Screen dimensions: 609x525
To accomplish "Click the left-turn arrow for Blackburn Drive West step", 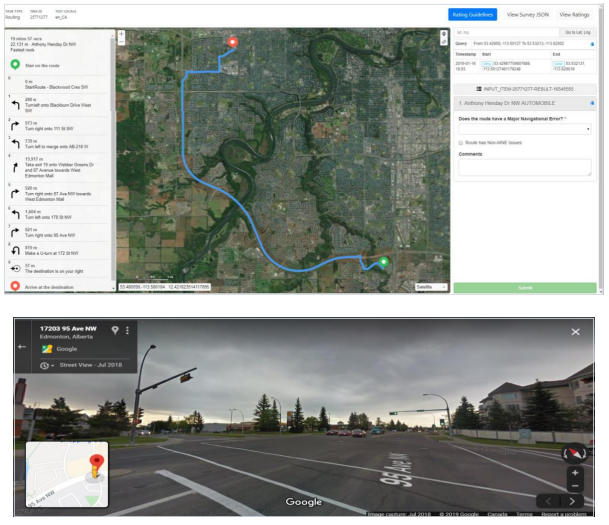I will pyautogui.click(x=16, y=105).
